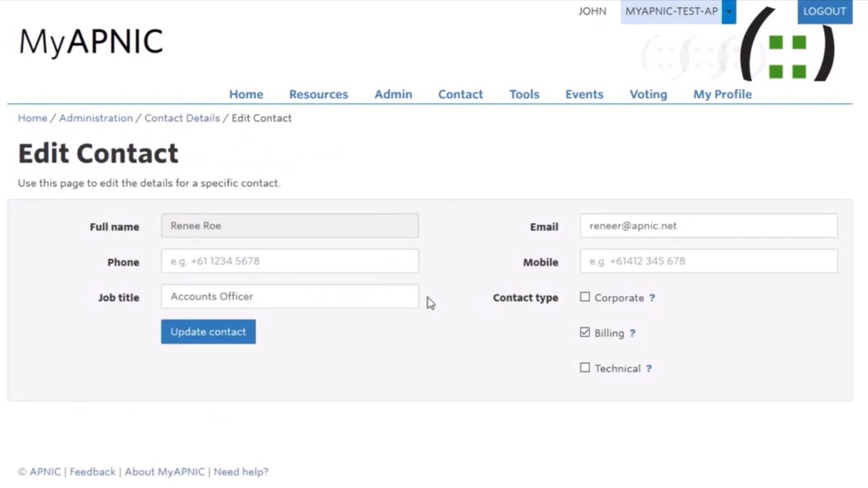The width and height of the screenshot is (868, 488).
Task: Open the Events menu
Action: pyautogui.click(x=585, y=94)
